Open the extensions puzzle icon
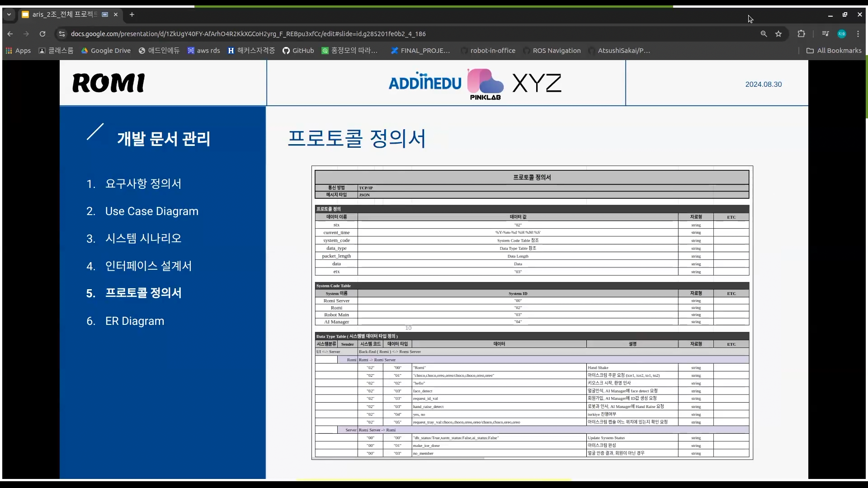The width and height of the screenshot is (868, 488). 801,34
